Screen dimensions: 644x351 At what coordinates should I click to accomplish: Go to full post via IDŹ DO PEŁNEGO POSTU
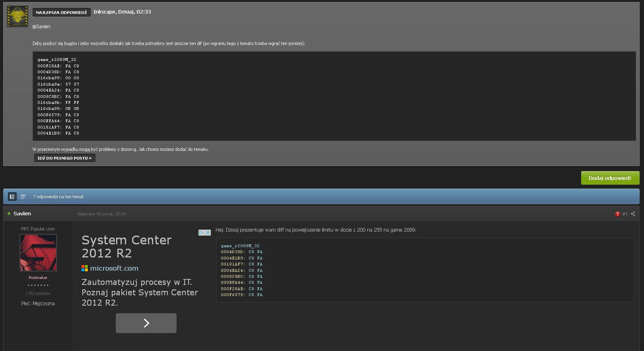[x=64, y=158]
